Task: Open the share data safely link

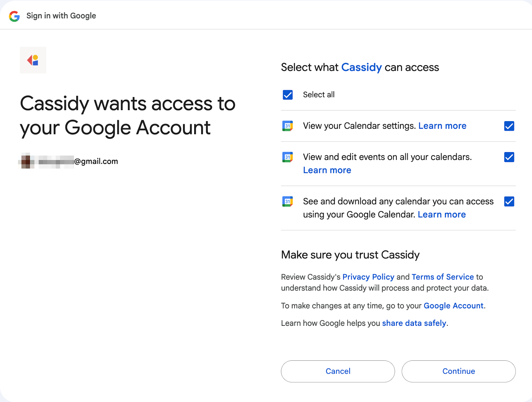Action: [414, 323]
